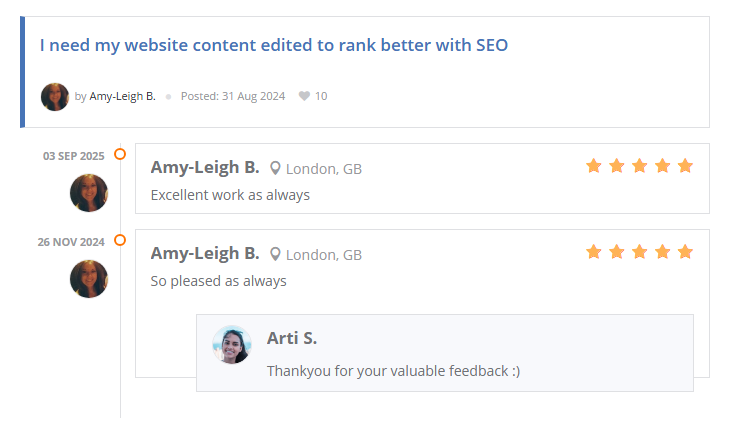Open Amy-Leigh B. profile link in header
The width and height of the screenshot is (730, 425).
122,97
